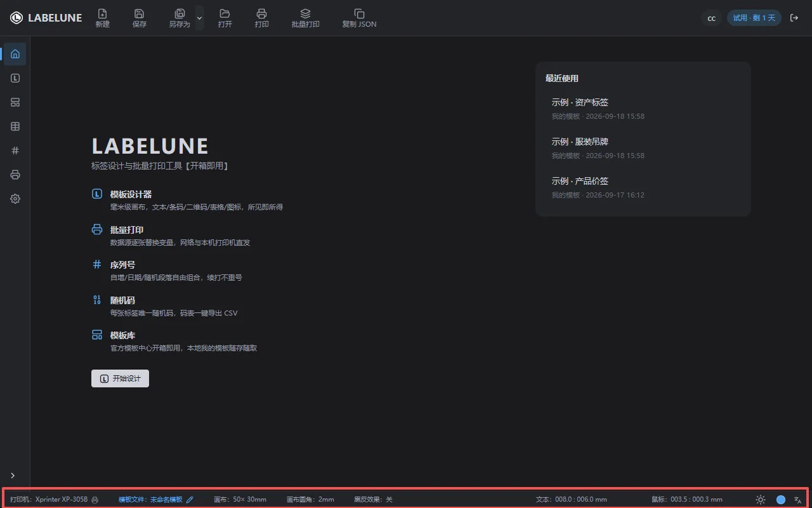Viewport: 812px width, 508px height.
Task: Toggle the 黑反效果: 关 status entry
Action: (373, 500)
